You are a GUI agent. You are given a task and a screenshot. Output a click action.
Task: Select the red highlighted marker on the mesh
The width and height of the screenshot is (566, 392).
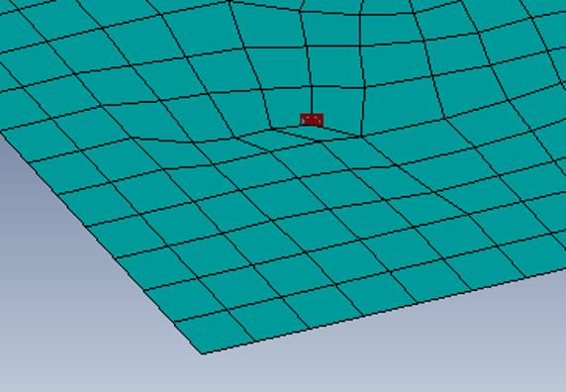[312, 120]
